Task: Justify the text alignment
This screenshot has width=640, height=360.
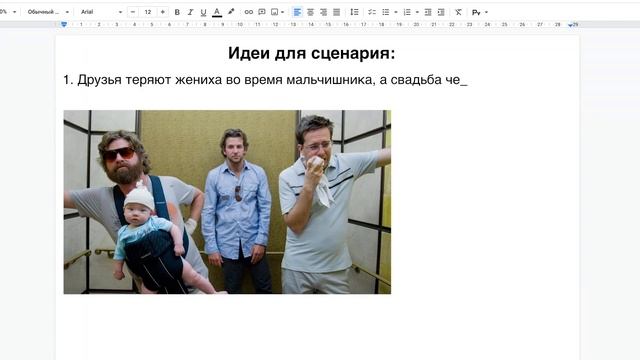Action: (336, 12)
